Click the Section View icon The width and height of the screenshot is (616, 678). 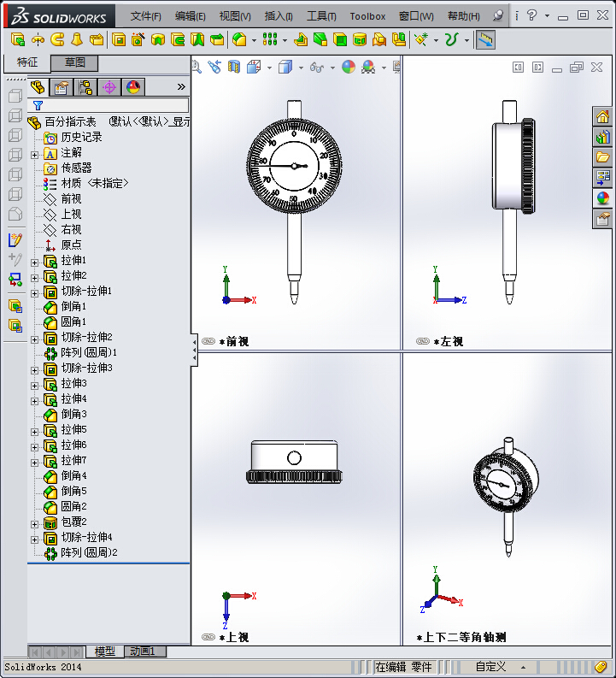pos(234,67)
